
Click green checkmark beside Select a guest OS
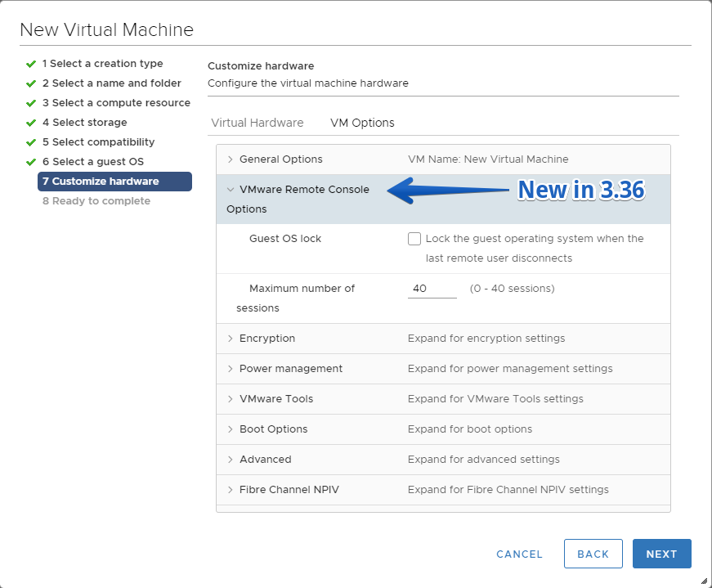click(31, 162)
